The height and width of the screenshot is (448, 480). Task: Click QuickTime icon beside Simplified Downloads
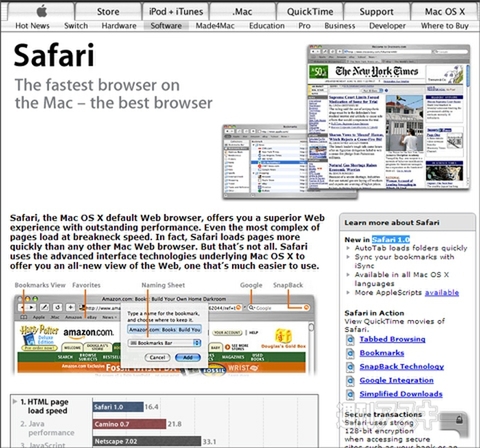(x=350, y=395)
